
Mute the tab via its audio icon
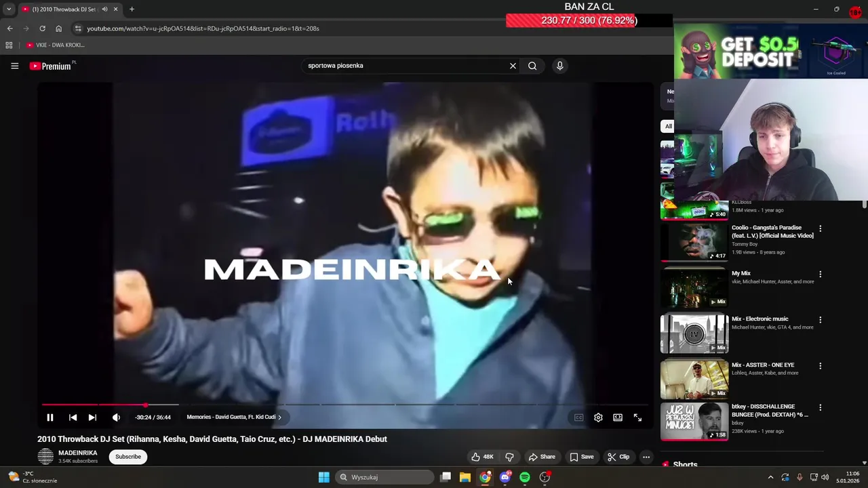click(104, 9)
